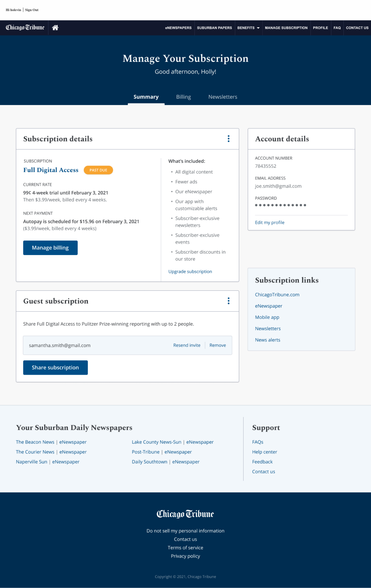Open Suburban Papers nav item
The height and width of the screenshot is (588, 371).
pyautogui.click(x=214, y=28)
